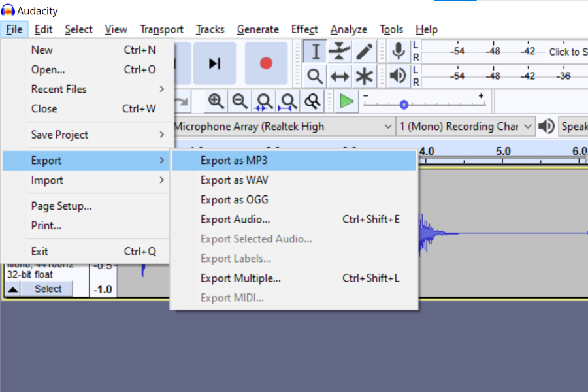The width and height of the screenshot is (588, 392).
Task: Open the Tools menu
Action: pyautogui.click(x=391, y=29)
